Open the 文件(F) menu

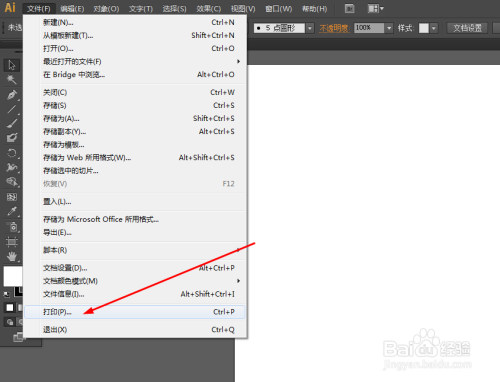point(39,9)
